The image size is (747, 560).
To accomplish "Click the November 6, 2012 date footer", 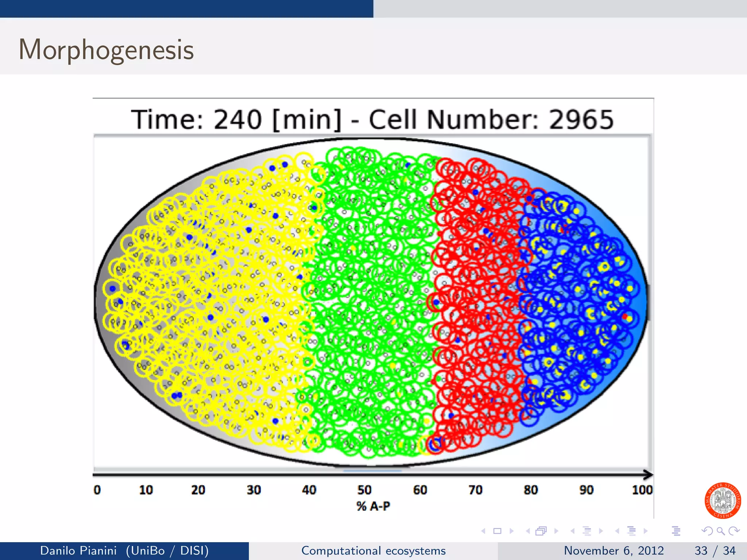I will (x=614, y=551).
